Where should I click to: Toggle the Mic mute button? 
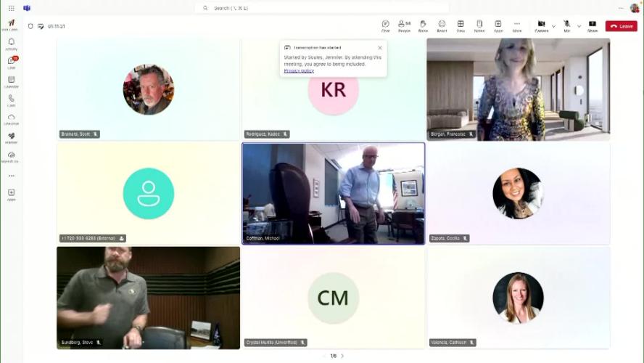coord(567,25)
